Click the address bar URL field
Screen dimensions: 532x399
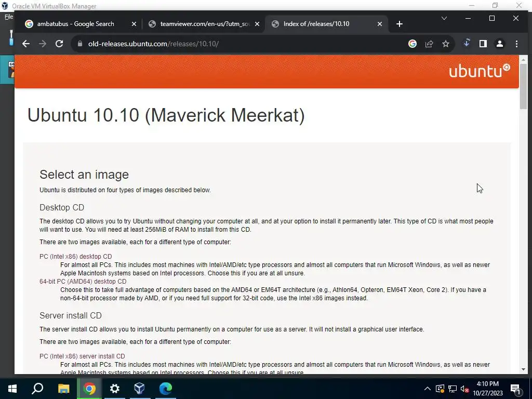[237, 44]
